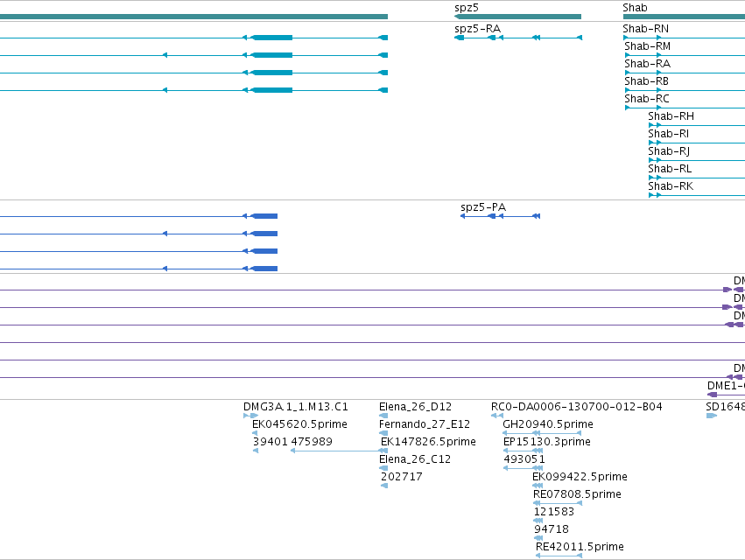Select the Shab-RI transcript label

tap(668, 134)
